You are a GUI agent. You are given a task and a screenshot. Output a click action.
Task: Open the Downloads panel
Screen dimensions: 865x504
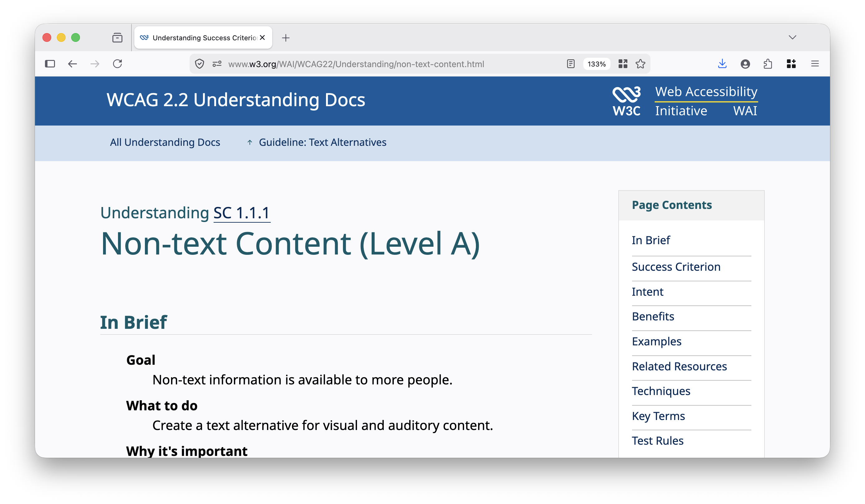(722, 64)
